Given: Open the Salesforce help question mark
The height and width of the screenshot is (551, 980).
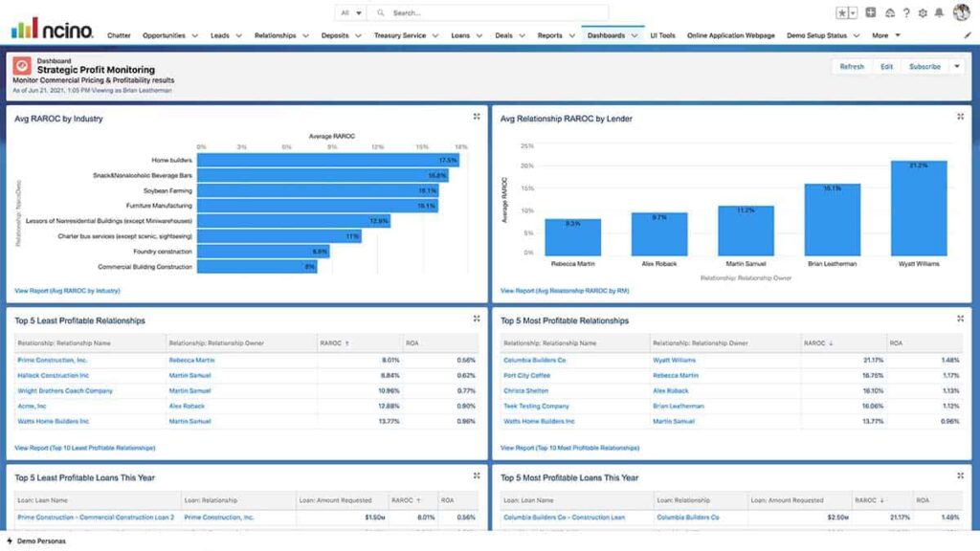Looking at the screenshot, I should [x=906, y=13].
